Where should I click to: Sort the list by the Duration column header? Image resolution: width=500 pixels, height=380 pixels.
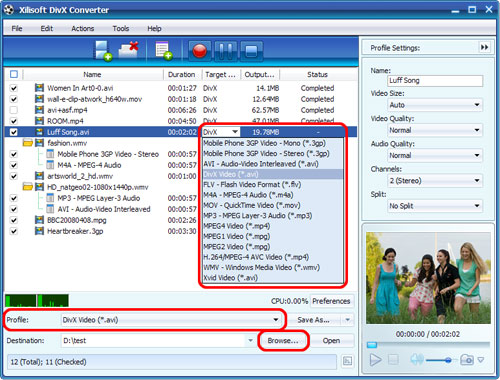pos(182,74)
